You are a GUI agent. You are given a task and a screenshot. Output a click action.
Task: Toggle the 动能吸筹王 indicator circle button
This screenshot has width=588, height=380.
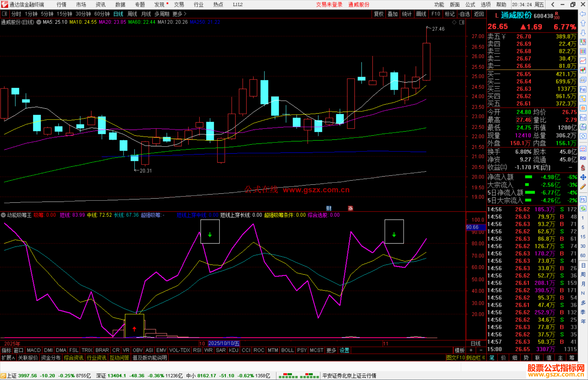(3, 215)
